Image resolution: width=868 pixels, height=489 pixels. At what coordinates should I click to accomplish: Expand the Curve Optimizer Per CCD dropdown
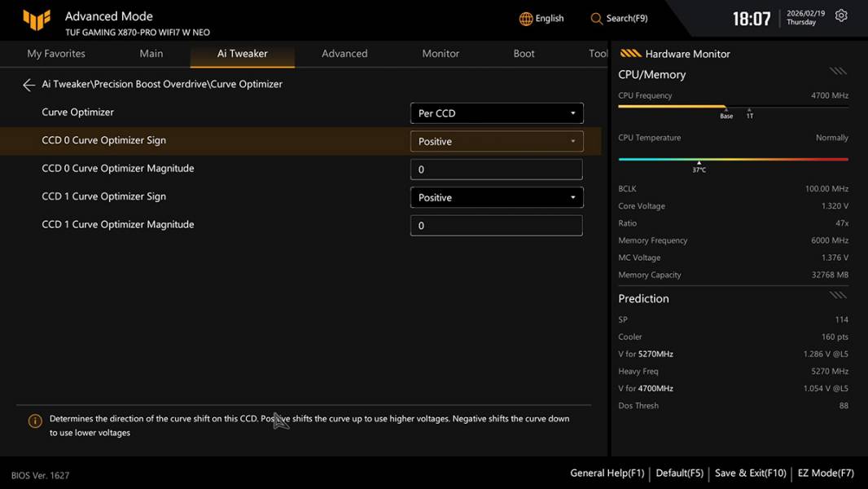[x=496, y=113]
